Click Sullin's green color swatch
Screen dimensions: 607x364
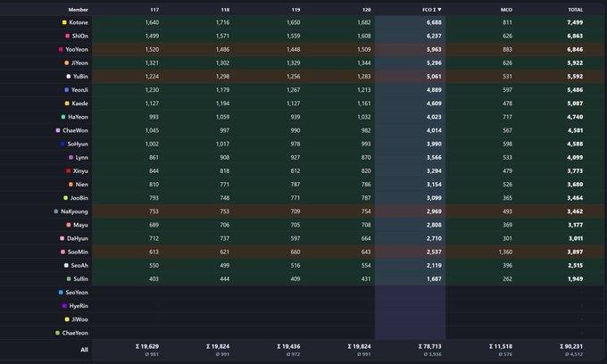pyautogui.click(x=69, y=279)
